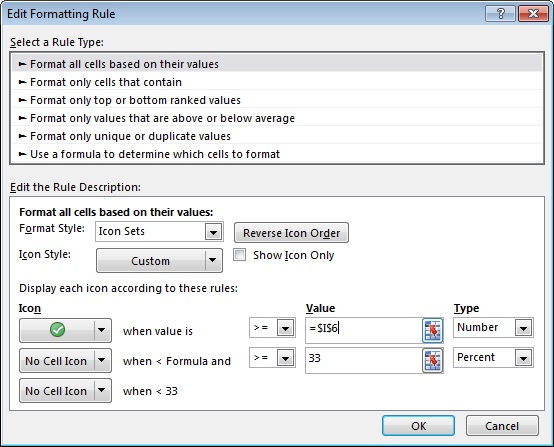The image size is (554, 447).
Task: Click range selector icon for first Value field
Action: 432,330
